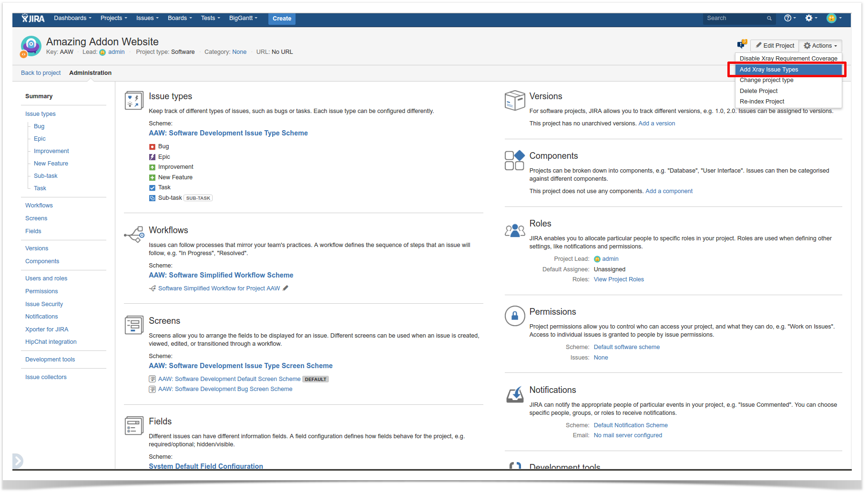868x494 pixels.
Task: Expand the sidebar with the bottom-left arrow
Action: click(18, 461)
